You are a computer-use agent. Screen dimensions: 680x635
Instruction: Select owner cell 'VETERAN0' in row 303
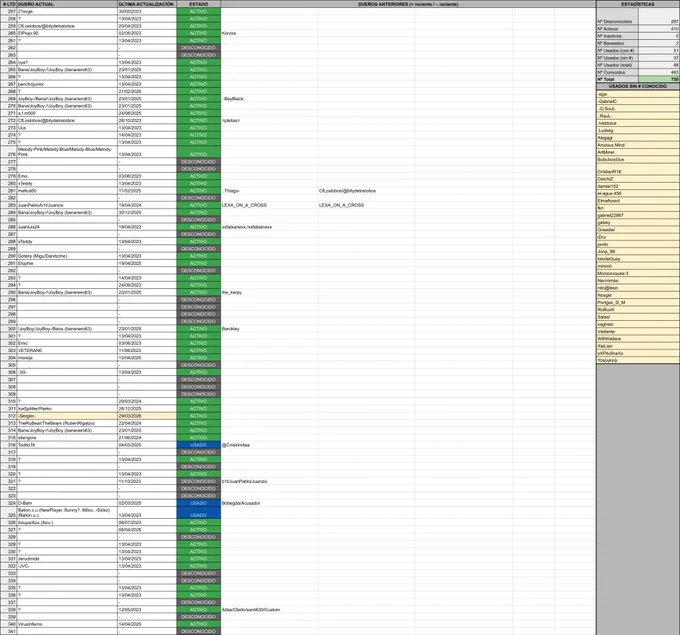pos(67,350)
